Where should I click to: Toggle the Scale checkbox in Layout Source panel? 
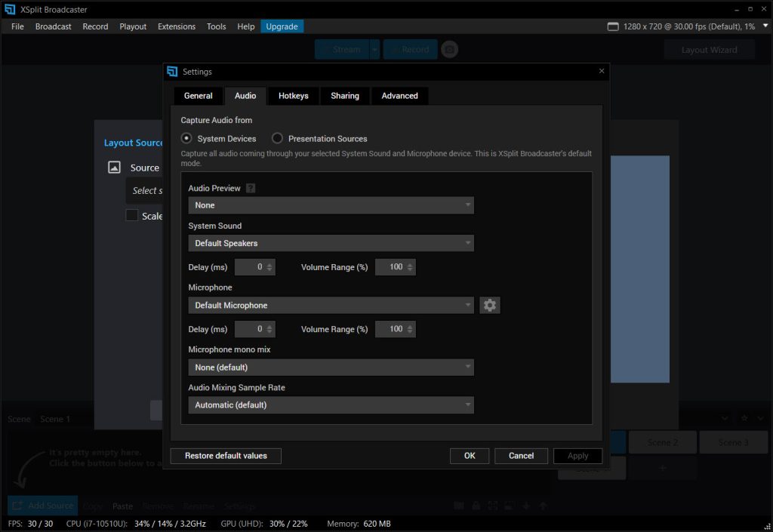click(131, 215)
